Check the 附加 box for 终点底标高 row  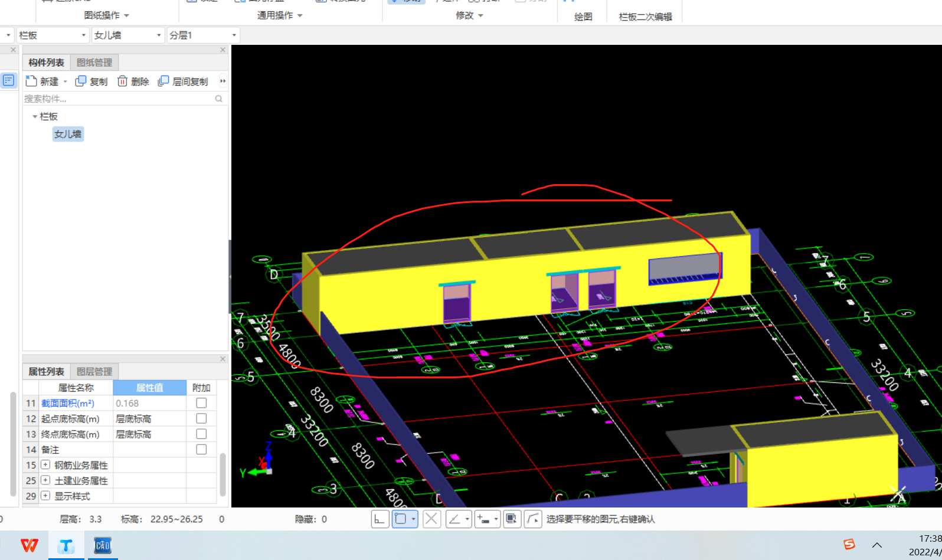201,434
